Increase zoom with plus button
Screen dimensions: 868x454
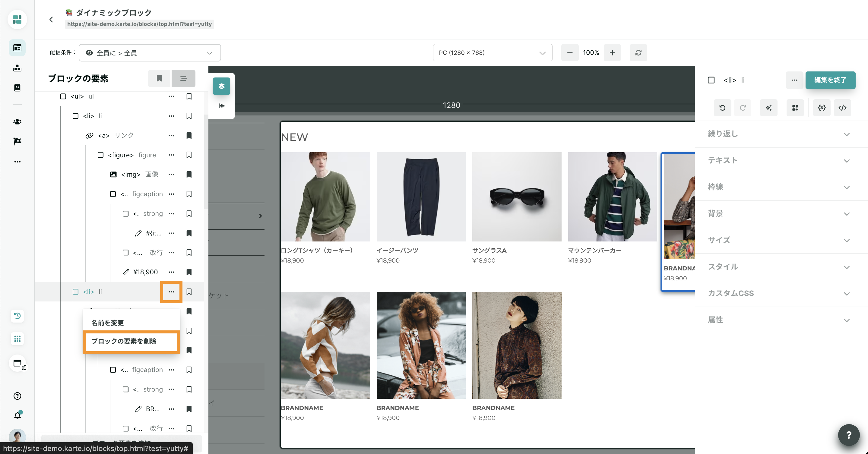tap(612, 52)
